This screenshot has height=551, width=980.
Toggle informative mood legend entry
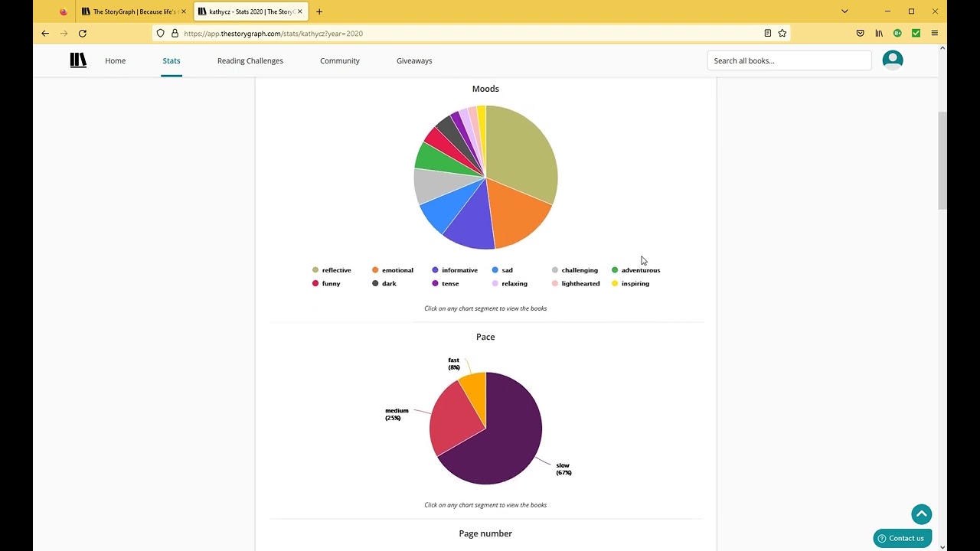[x=455, y=270]
